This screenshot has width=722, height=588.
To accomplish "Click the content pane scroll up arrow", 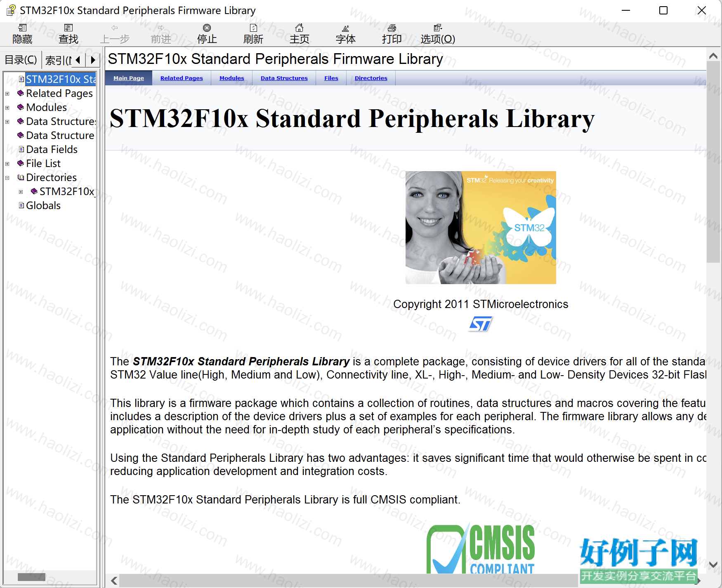I will [713, 56].
